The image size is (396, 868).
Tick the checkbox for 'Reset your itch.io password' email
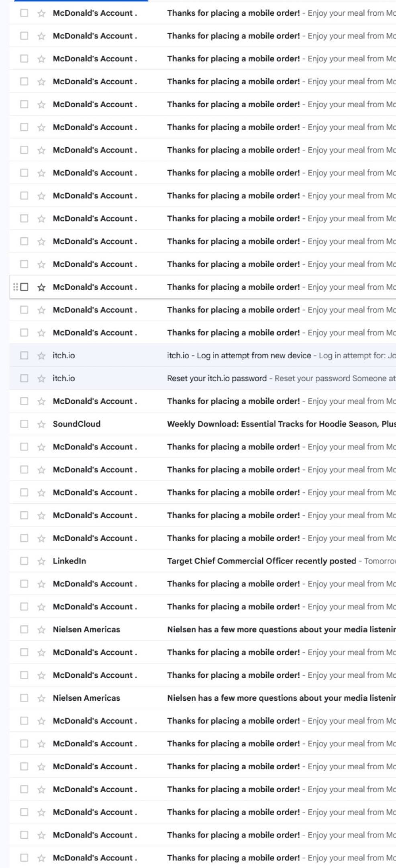[x=24, y=378]
